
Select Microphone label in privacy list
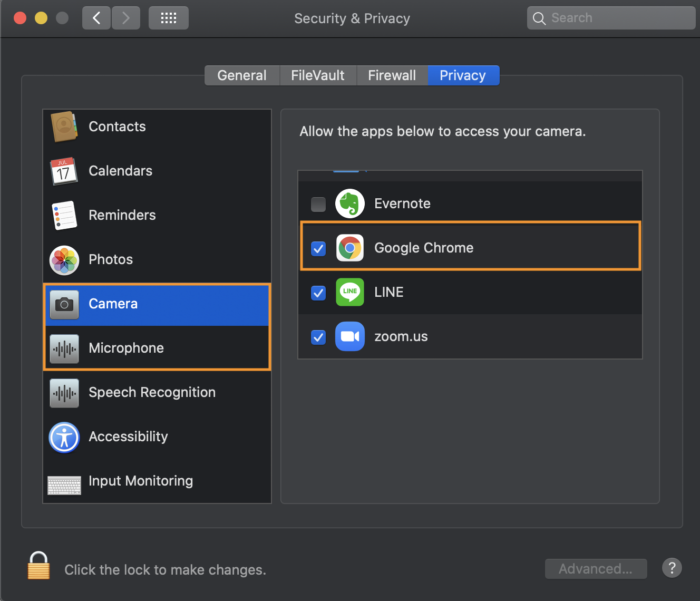click(126, 348)
